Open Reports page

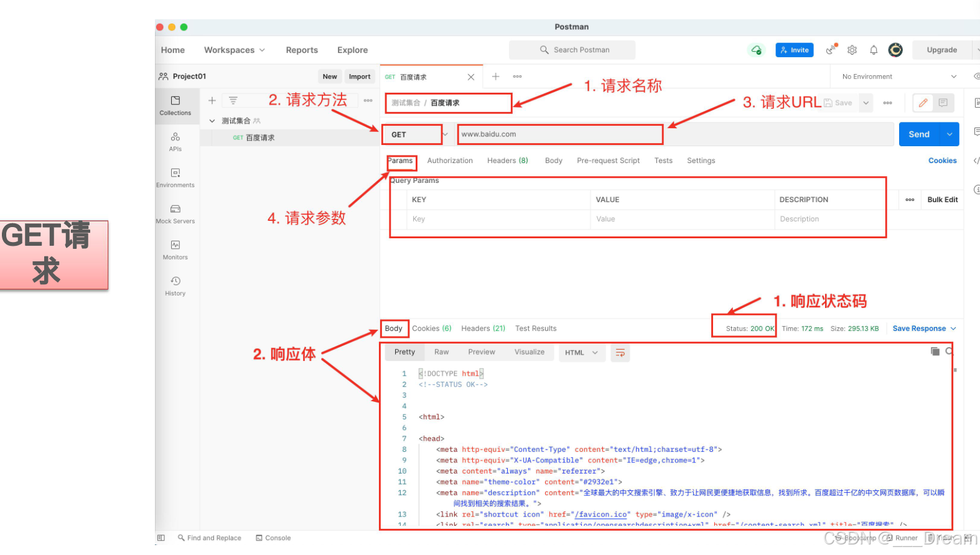(x=302, y=50)
